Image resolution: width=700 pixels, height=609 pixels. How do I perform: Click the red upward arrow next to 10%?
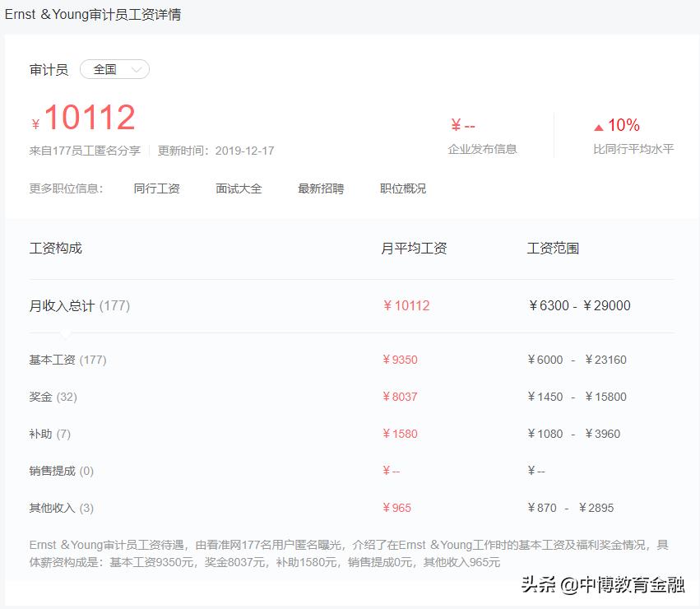(601, 125)
